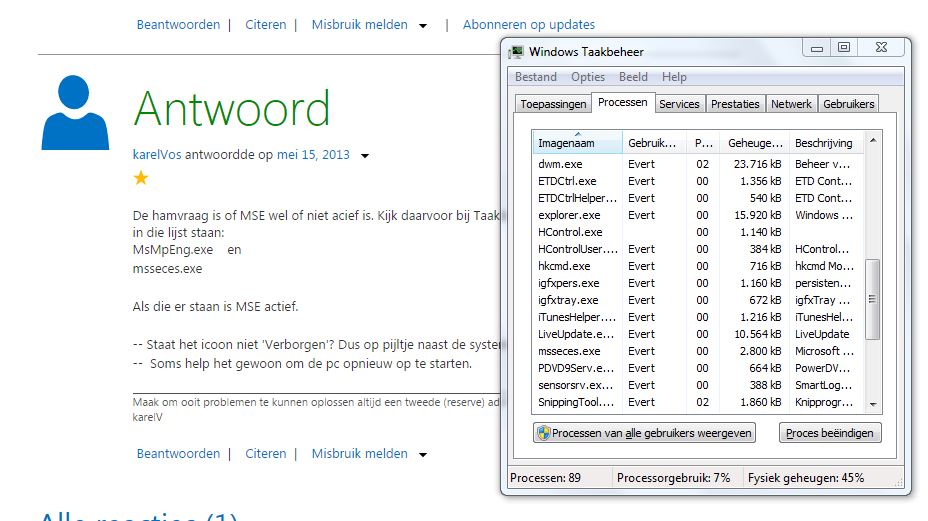Select the igfxtray.exe process row
The image size is (928, 521).
pos(698,300)
